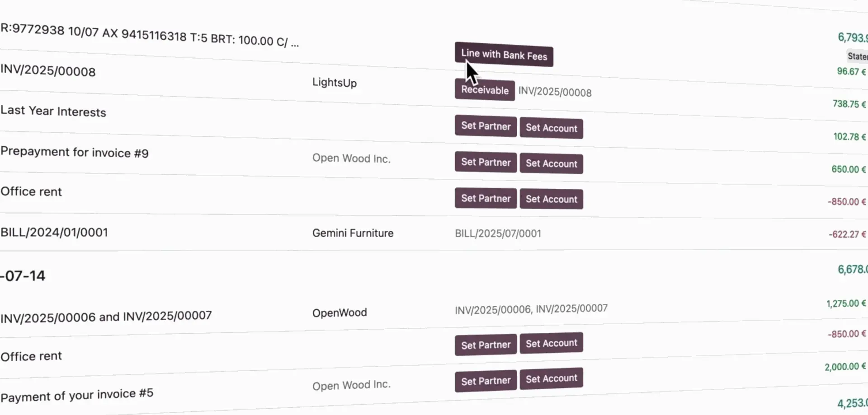
Task: Select the Last Year Interests transaction label
Action: [53, 111]
